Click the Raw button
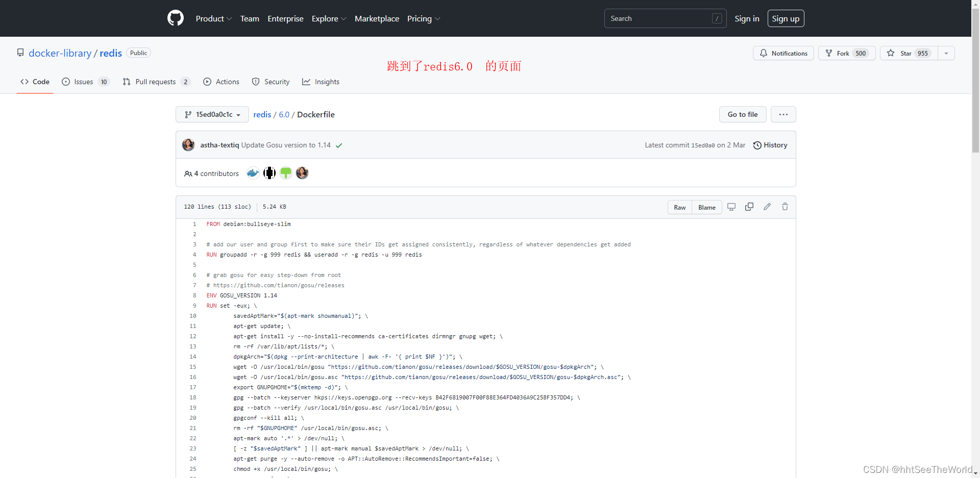The image size is (980, 478). coord(679,207)
